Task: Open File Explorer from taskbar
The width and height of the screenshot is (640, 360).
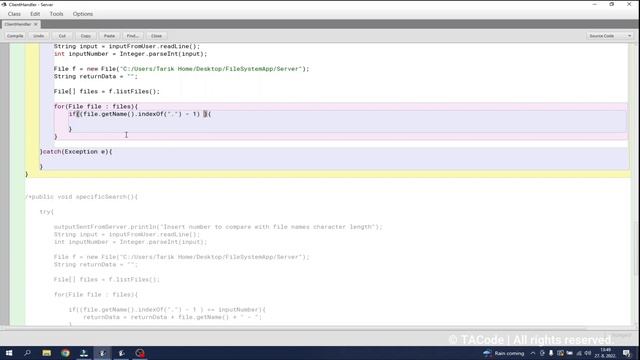Action: point(47,353)
